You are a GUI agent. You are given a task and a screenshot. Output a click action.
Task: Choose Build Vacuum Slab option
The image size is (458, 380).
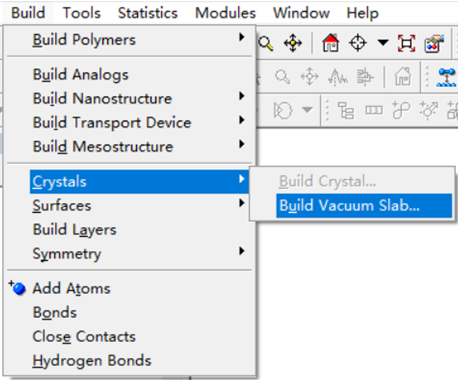coord(364,205)
